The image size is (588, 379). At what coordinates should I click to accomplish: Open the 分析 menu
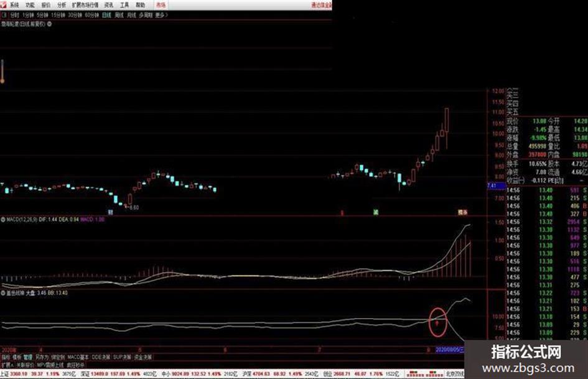pos(62,5)
